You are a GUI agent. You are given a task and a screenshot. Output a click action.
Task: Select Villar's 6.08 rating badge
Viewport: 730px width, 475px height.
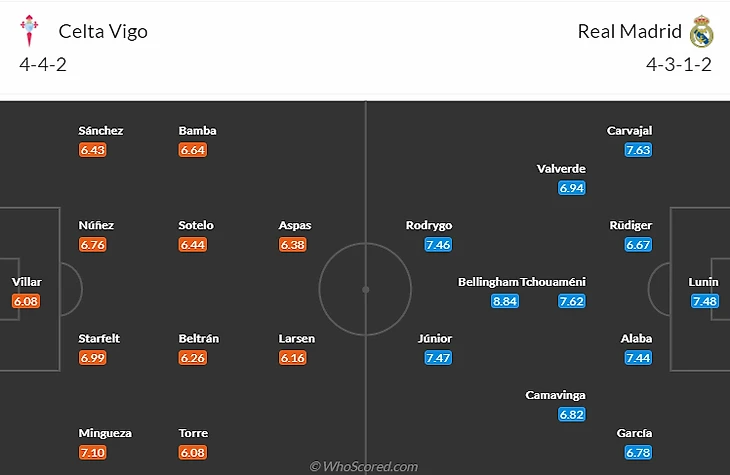point(26,301)
